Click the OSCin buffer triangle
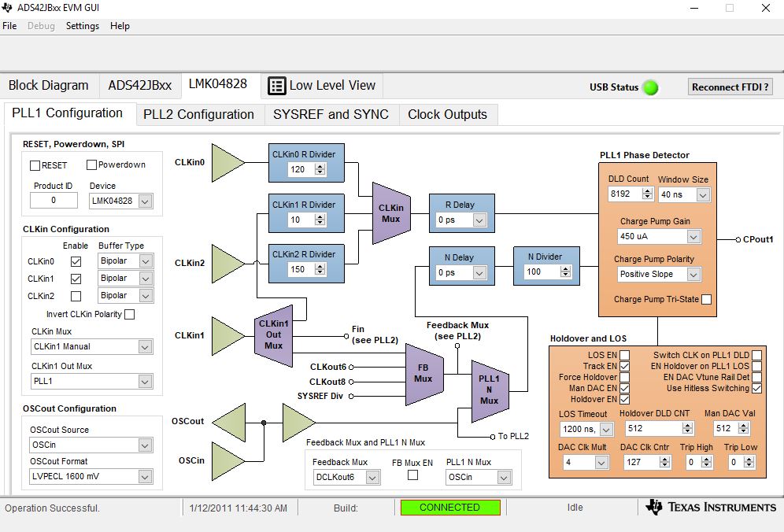 click(x=227, y=461)
